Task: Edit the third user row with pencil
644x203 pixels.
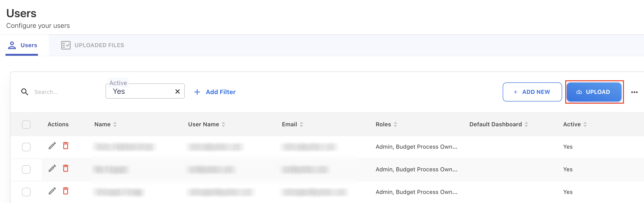Action: click(52, 191)
